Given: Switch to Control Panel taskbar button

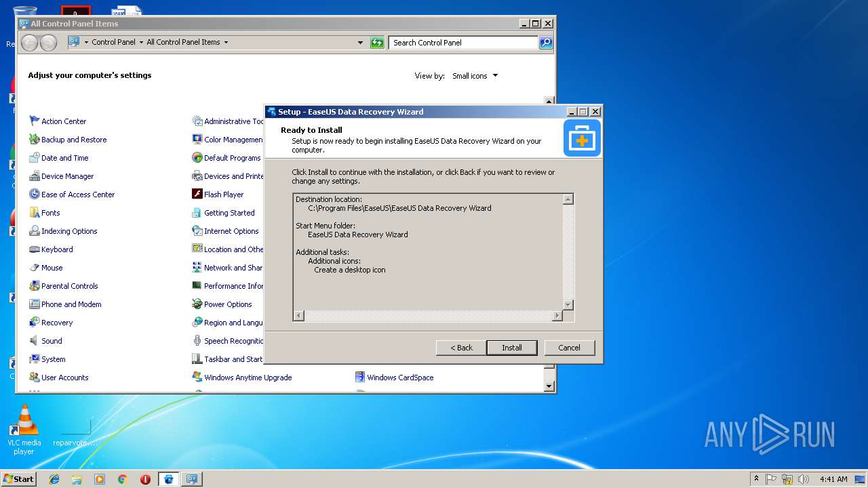Looking at the screenshot, I should [192, 479].
